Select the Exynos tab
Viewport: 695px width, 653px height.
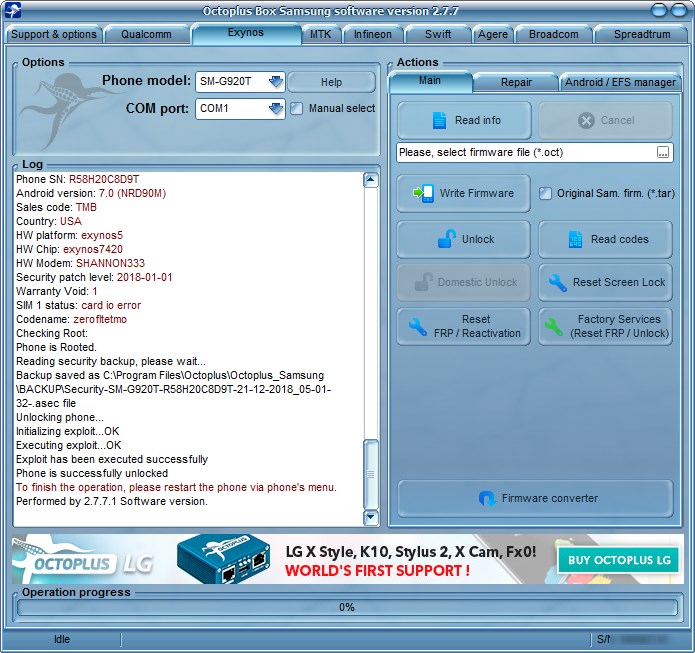(246, 33)
